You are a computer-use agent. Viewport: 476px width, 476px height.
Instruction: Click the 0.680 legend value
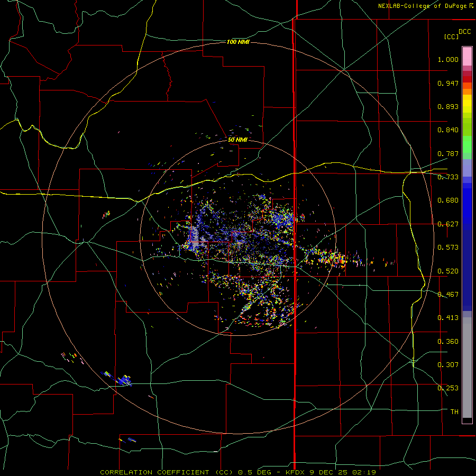448,200
